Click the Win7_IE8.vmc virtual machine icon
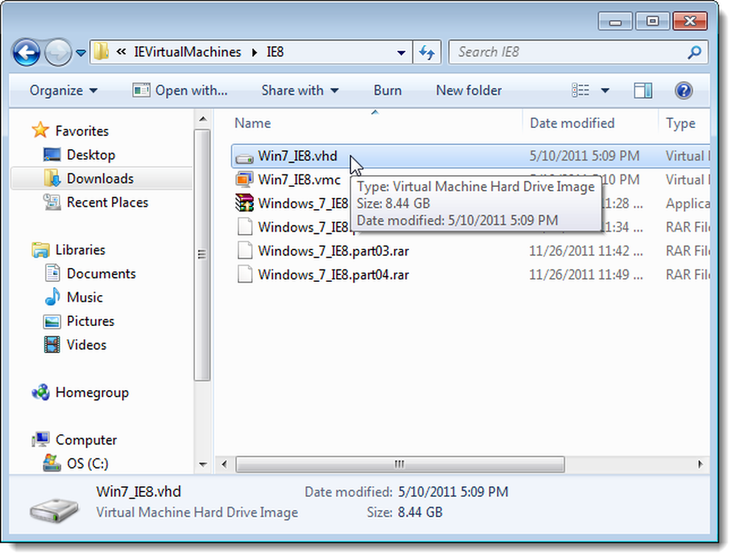This screenshot has width=736, height=560. click(x=244, y=180)
